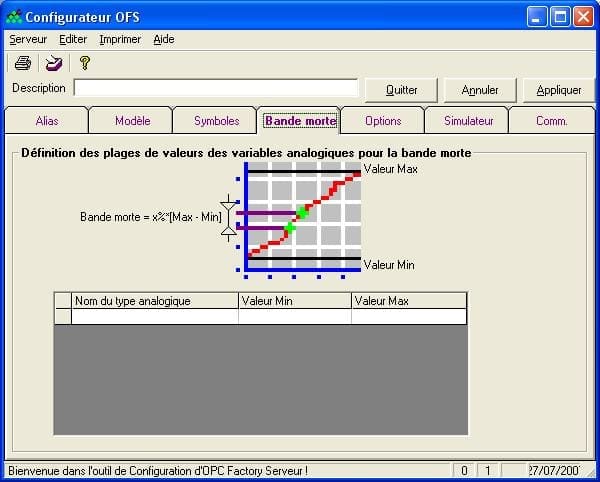Click the Nom du type analogique column header
The height and width of the screenshot is (482, 600).
155,301
